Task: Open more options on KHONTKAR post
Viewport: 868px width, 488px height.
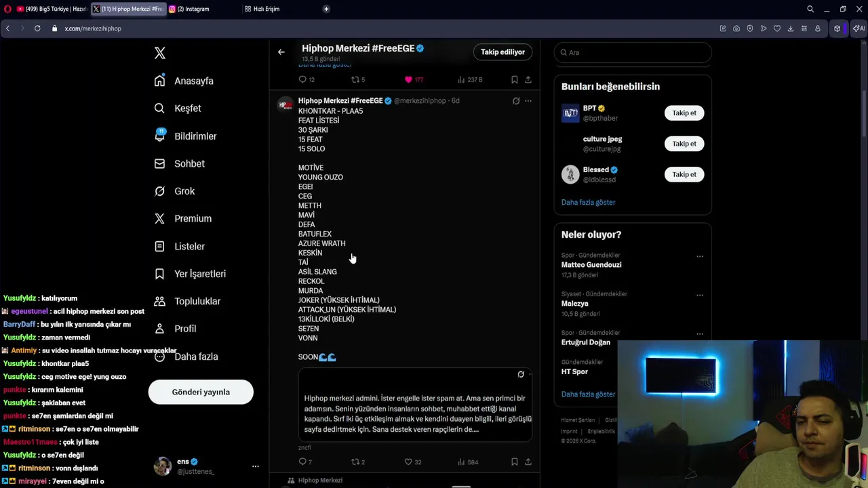Action: [528, 101]
